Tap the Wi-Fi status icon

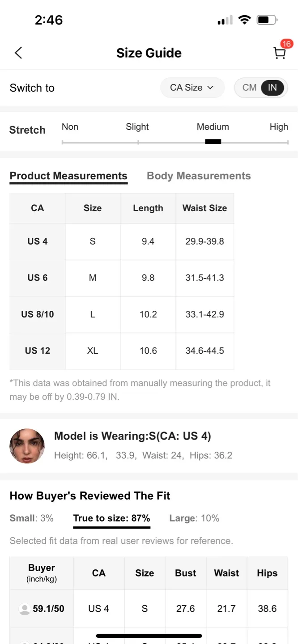point(244,20)
